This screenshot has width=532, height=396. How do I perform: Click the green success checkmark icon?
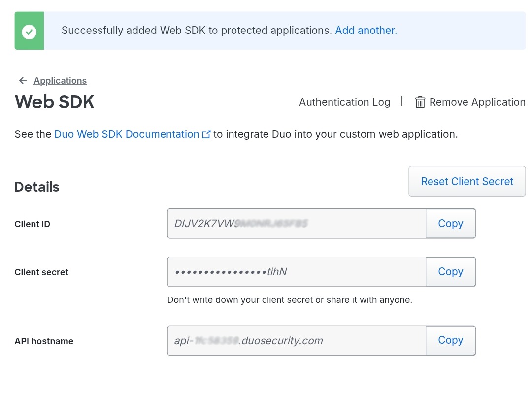[x=29, y=32]
